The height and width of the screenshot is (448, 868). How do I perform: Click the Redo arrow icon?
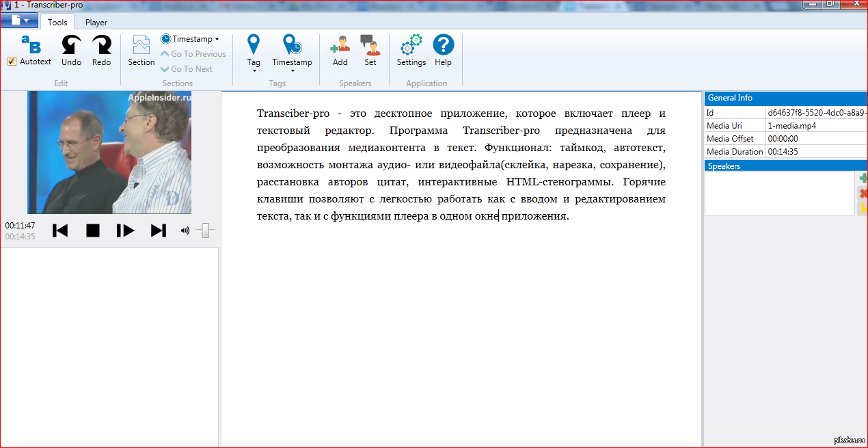(x=101, y=46)
